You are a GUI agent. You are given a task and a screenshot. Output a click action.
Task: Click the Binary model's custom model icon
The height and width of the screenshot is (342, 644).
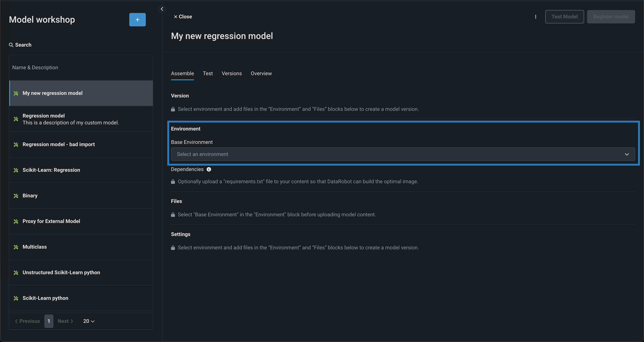tap(16, 196)
